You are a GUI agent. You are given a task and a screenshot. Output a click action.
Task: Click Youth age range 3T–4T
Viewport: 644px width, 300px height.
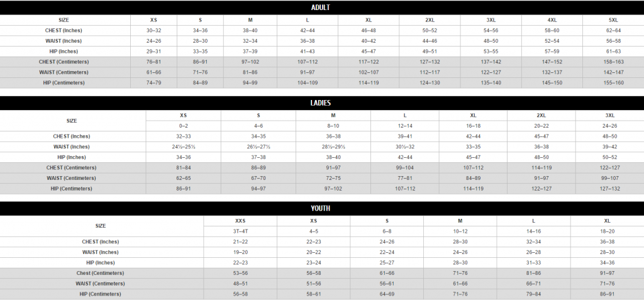tap(240, 231)
